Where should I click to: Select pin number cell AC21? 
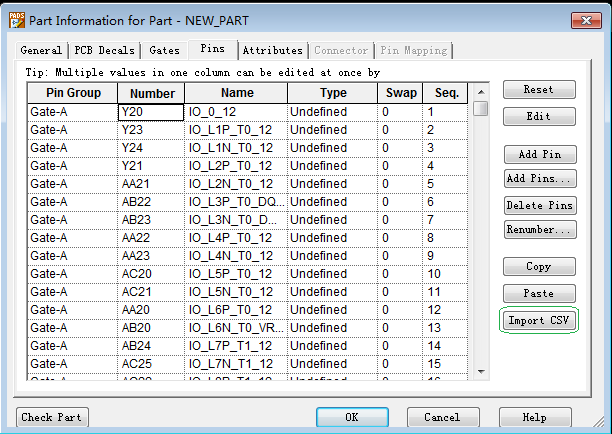click(x=151, y=292)
